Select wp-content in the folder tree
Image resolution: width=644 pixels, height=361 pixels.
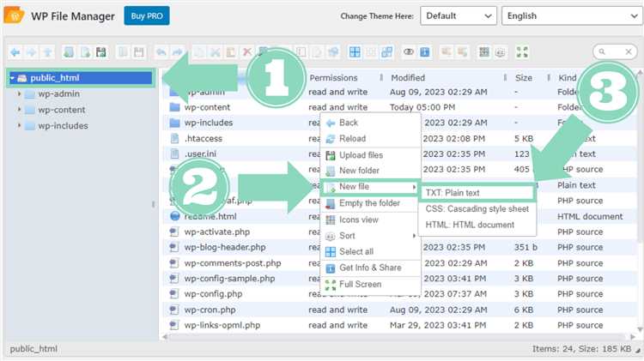pos(62,110)
